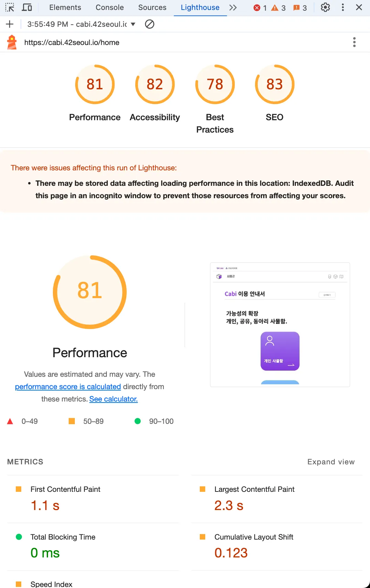Open the 'See calculator.' link
370x588 pixels.
113,399
